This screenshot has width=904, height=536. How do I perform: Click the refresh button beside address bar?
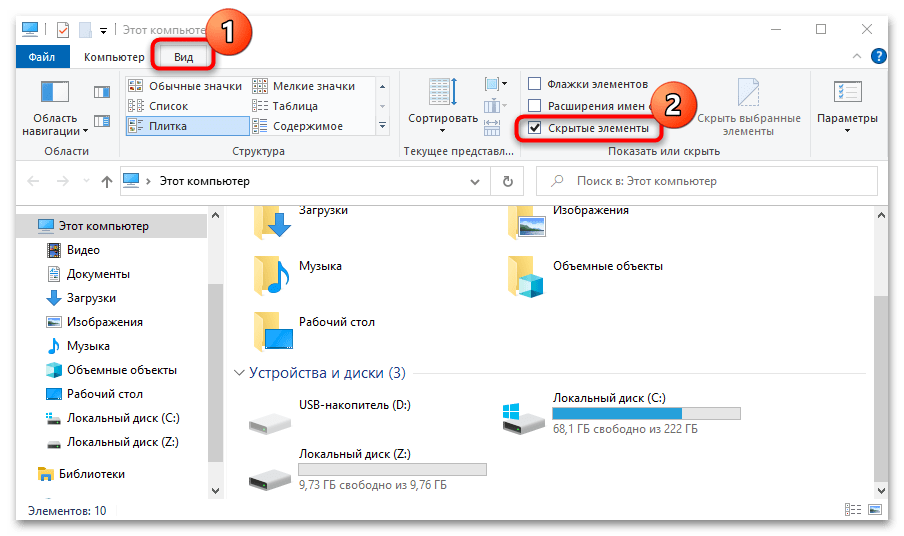pos(508,182)
